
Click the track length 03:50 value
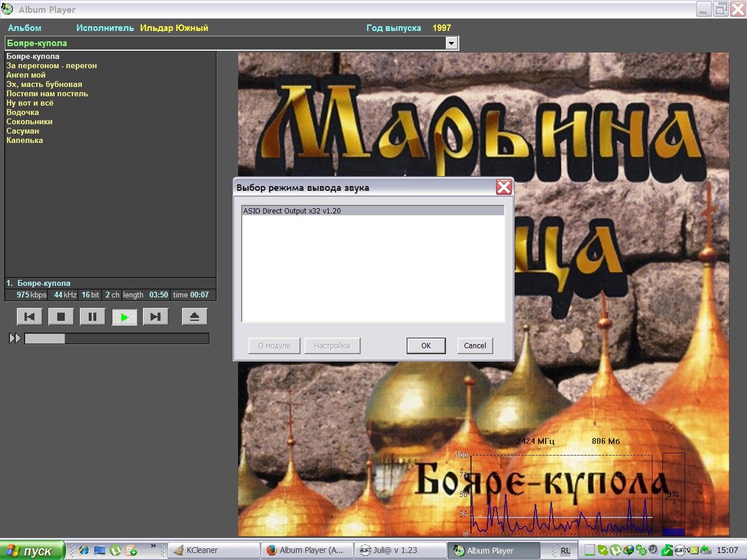click(159, 295)
